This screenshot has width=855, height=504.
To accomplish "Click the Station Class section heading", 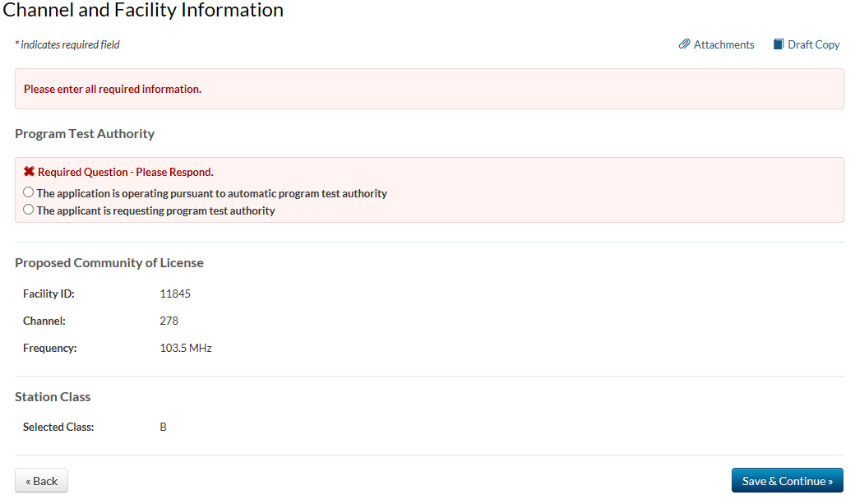I will pos(53,396).
